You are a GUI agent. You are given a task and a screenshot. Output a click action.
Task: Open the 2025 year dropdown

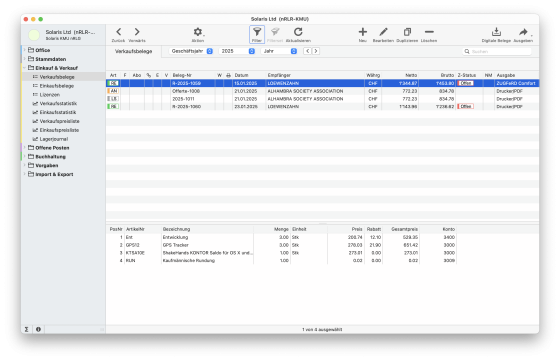pyautogui.click(x=237, y=51)
